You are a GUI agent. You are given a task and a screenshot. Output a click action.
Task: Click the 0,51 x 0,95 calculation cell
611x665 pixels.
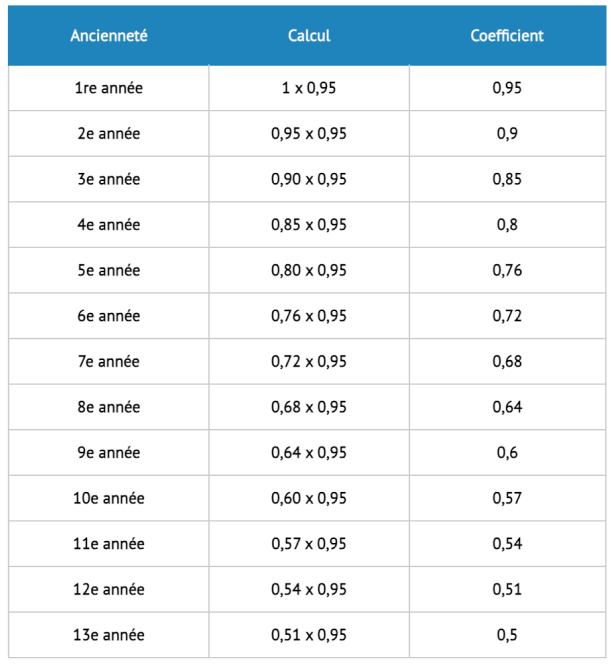click(x=309, y=635)
